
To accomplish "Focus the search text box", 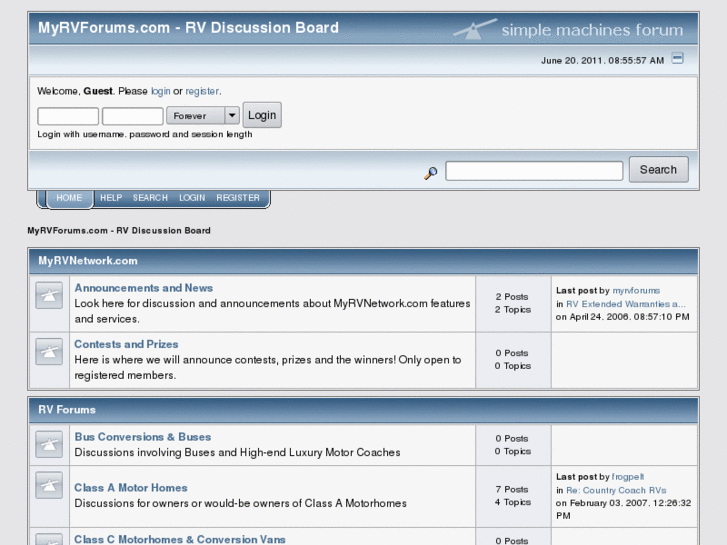I will click(534, 171).
